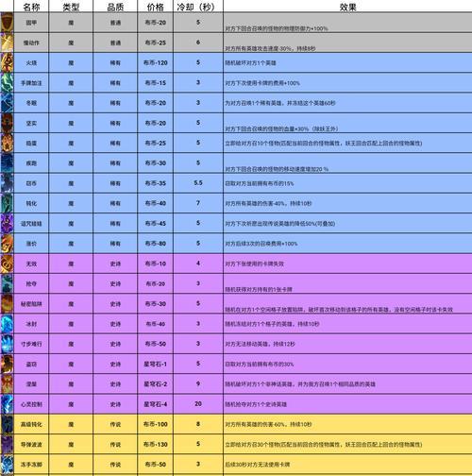Click the cooldown value 4 for 无效

[198, 263]
